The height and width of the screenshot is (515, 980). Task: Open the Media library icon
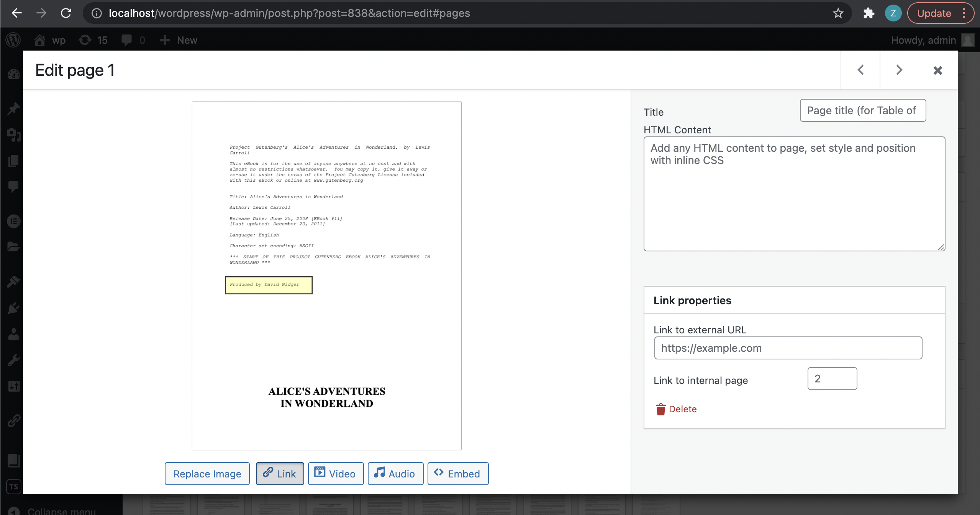tap(13, 135)
